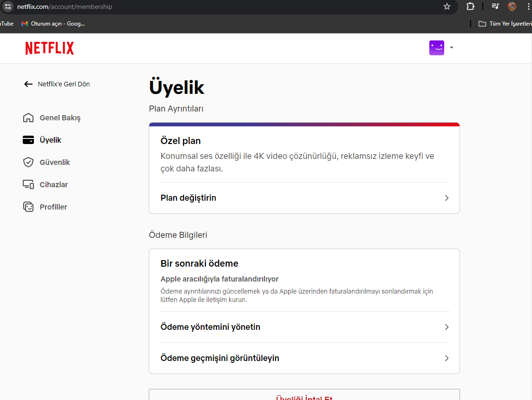Open the Profiller section
The width and height of the screenshot is (532, 400).
click(x=53, y=207)
